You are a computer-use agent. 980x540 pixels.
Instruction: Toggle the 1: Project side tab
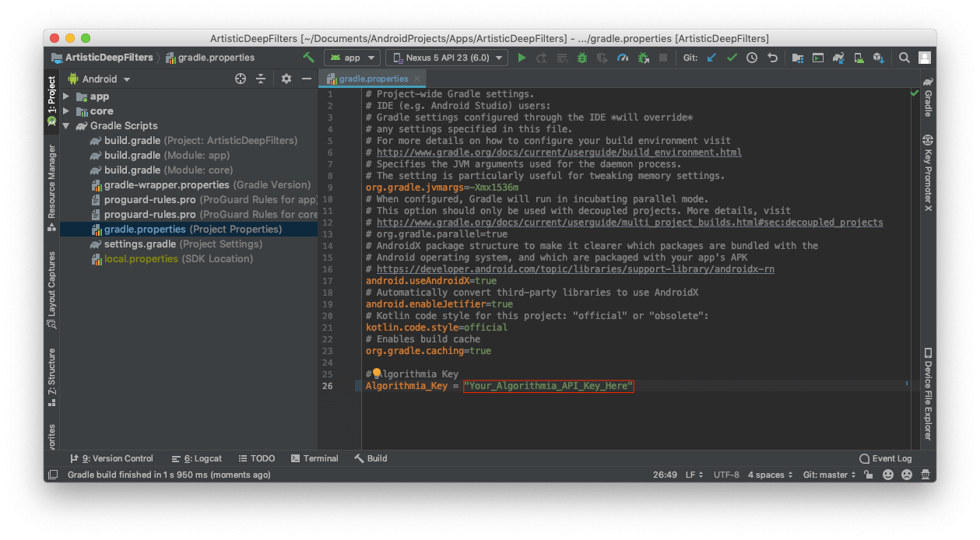52,100
